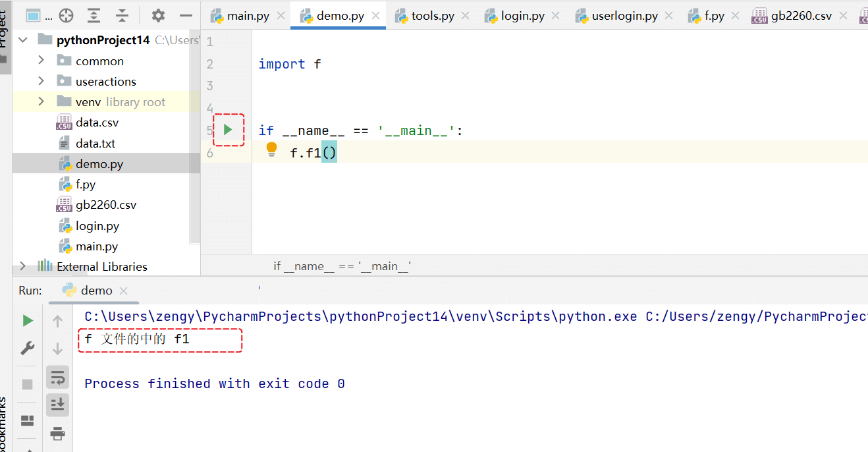Collapse all items in Project panel
Image resolution: width=868 pixels, height=452 pixels.
point(122,15)
